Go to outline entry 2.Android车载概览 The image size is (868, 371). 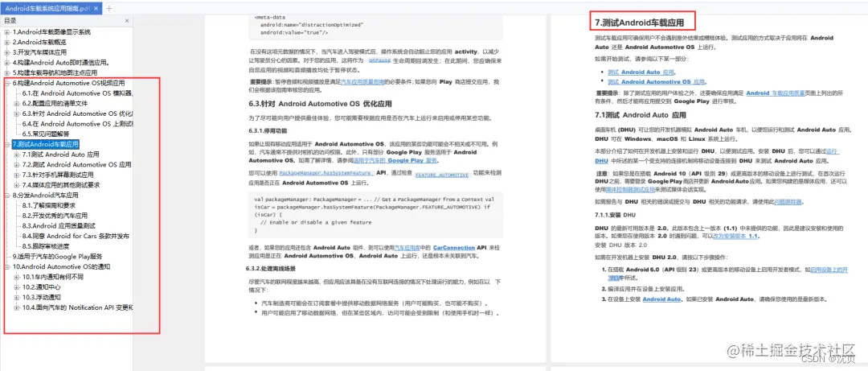(39, 42)
